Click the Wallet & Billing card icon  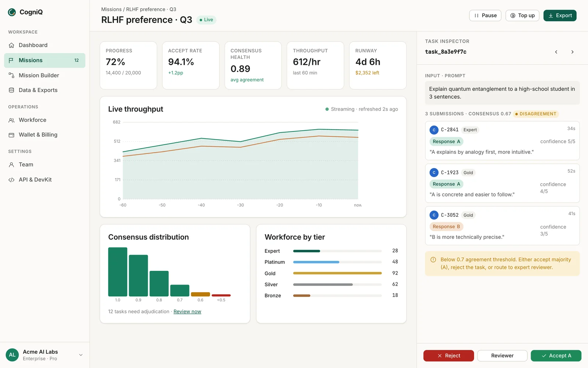point(11,135)
